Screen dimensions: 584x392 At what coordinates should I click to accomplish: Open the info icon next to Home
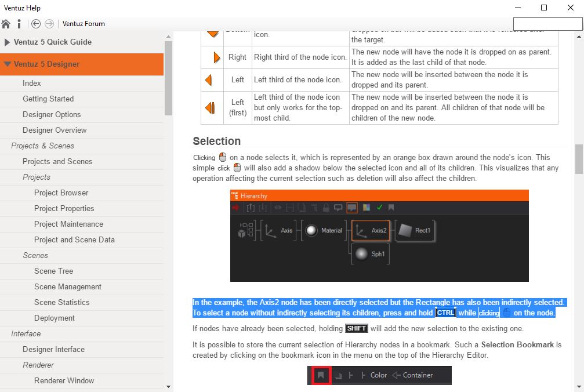[x=19, y=24]
